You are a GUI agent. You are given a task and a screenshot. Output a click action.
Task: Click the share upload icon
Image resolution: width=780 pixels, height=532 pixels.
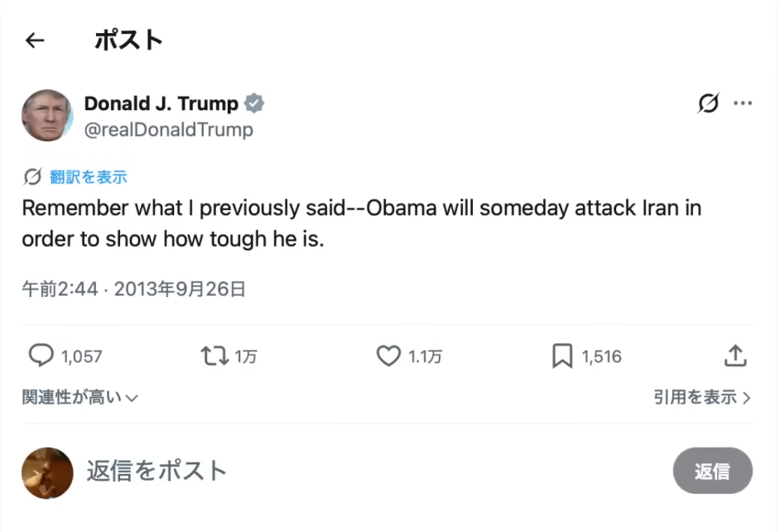pyautogui.click(x=735, y=356)
